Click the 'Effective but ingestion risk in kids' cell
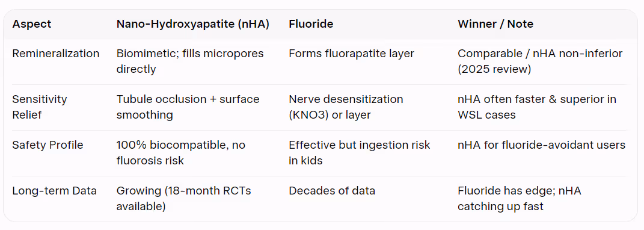 pos(360,152)
